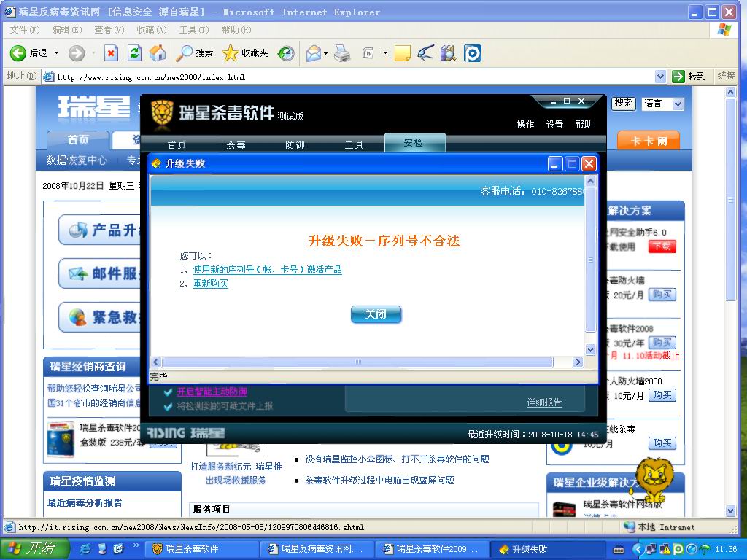Click the Mail envelope icon in IE toolbar
This screenshot has width=747, height=560.
(x=314, y=52)
